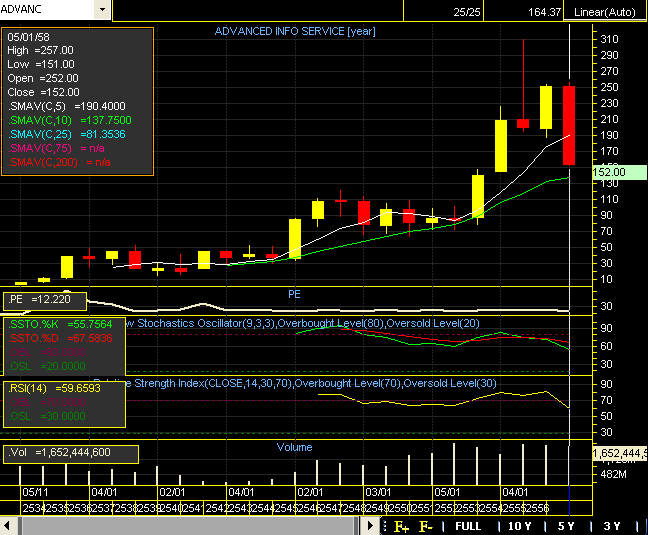Click the .SMAV(C,5) =190.4000 row
The height and width of the screenshot is (535, 648).
[67, 106]
